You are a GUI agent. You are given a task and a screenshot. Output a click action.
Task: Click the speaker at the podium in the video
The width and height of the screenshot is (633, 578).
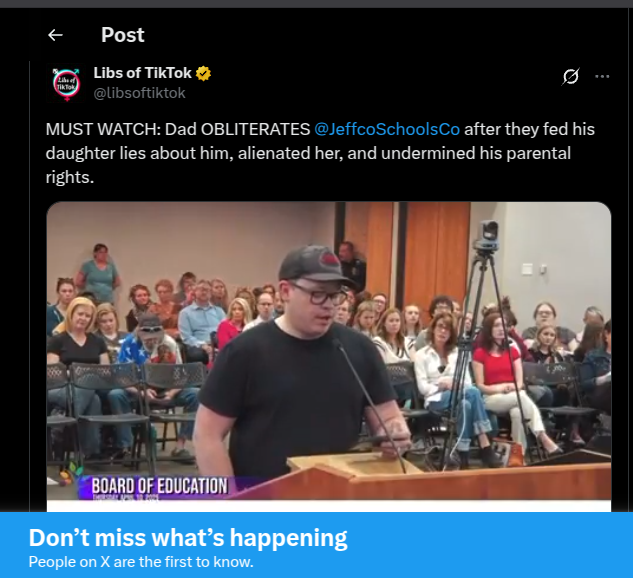click(x=299, y=363)
